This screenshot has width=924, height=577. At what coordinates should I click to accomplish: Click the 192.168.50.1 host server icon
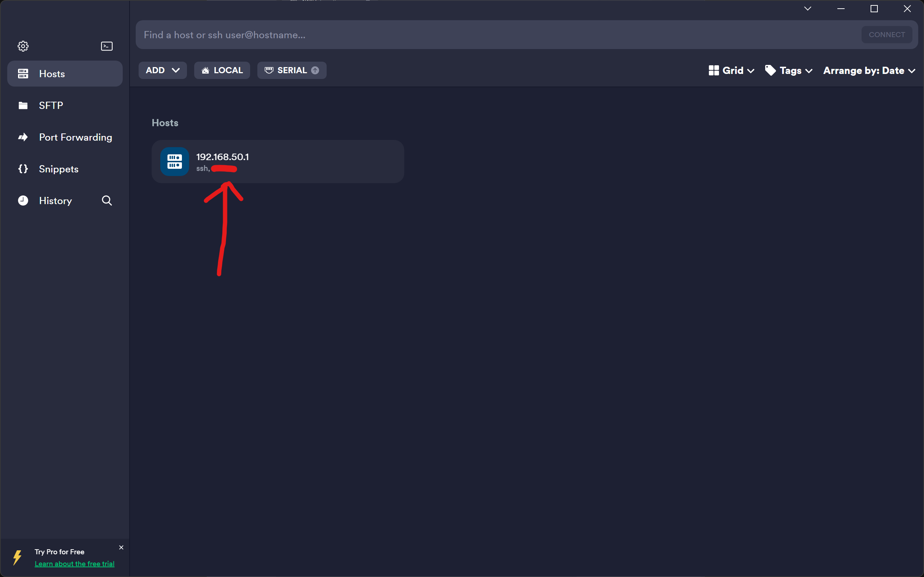coord(174,162)
